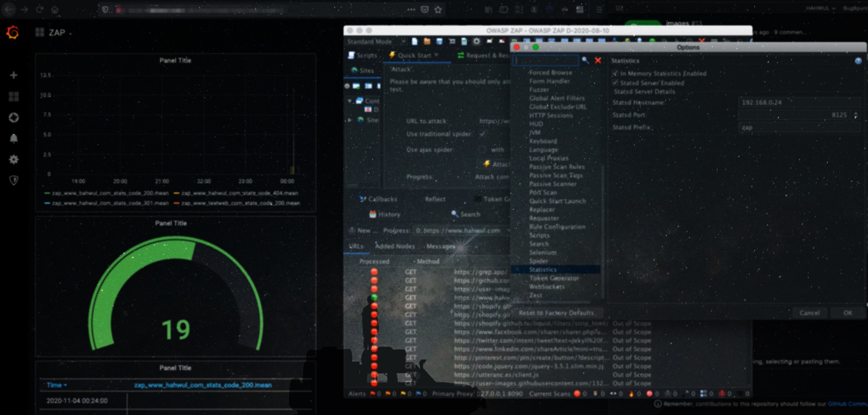Open the Grafana Create plus menu

click(x=14, y=75)
